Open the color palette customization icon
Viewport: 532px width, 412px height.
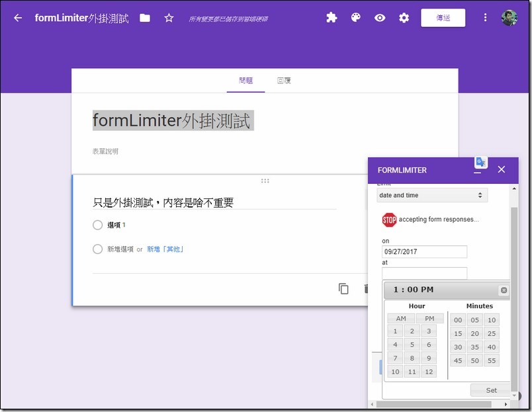355,17
